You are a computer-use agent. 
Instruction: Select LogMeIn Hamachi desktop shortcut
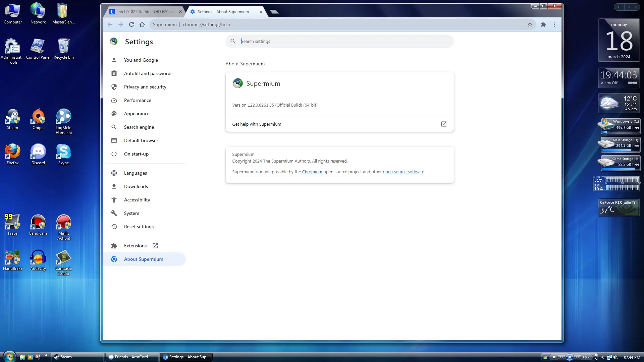click(63, 121)
